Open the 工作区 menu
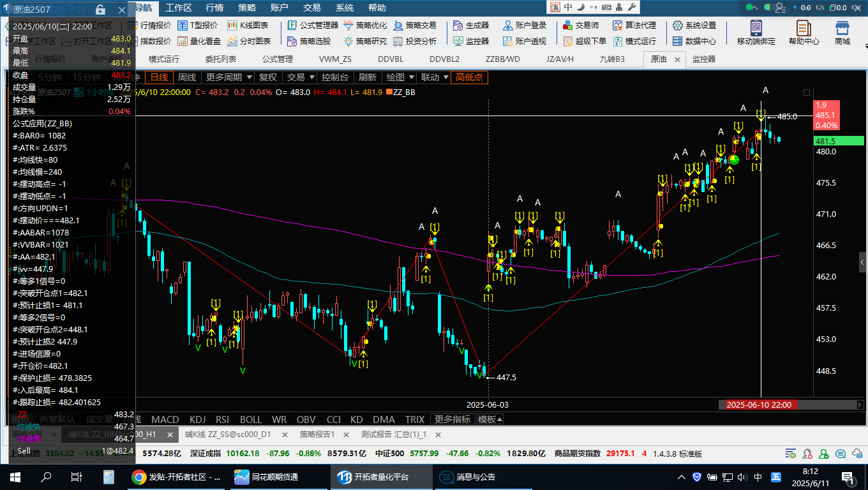868x490 pixels. (179, 8)
